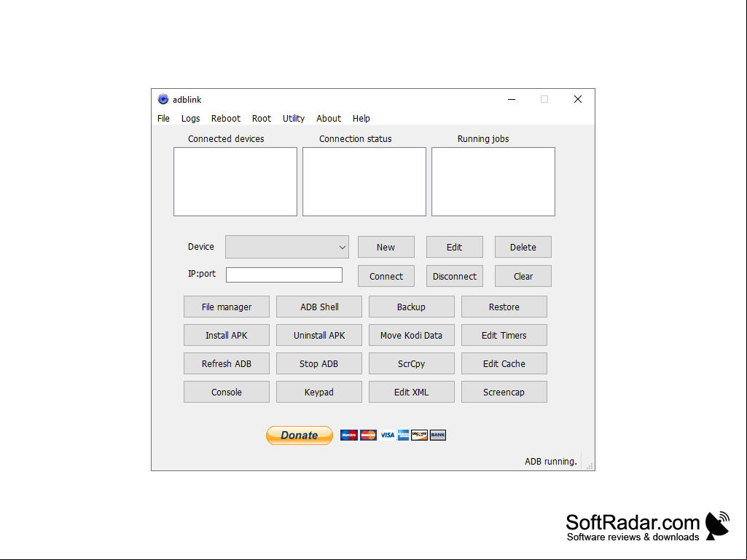Click the Clear button
747x560 pixels.
click(523, 276)
